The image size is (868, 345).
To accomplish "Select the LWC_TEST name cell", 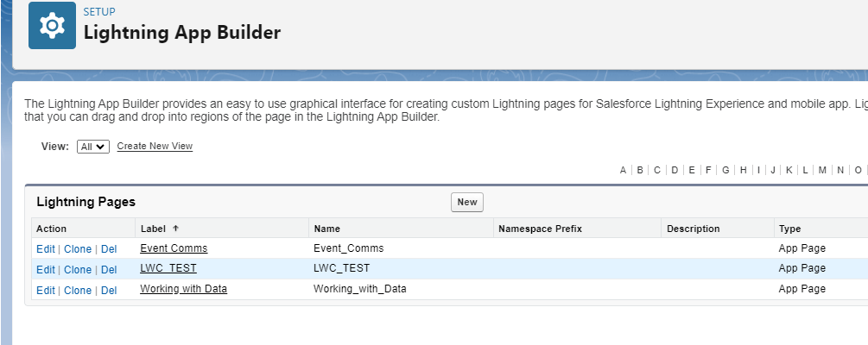I will point(341,268).
